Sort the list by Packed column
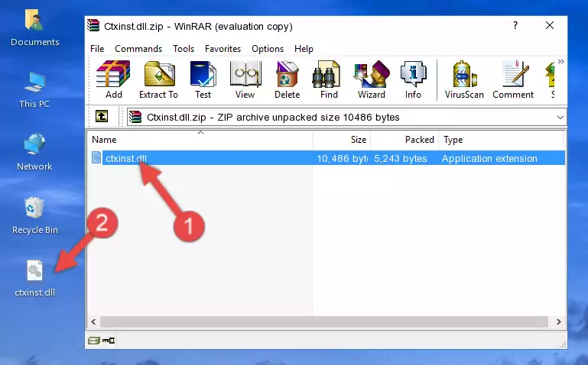 pyautogui.click(x=404, y=140)
